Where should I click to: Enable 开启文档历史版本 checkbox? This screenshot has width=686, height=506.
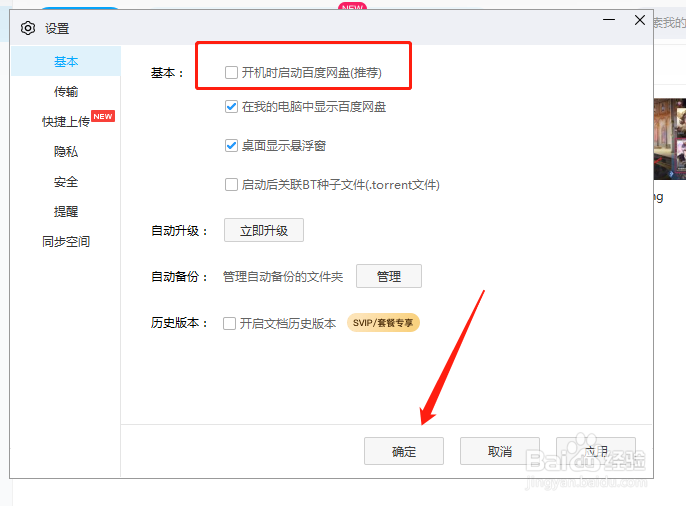pyautogui.click(x=229, y=323)
